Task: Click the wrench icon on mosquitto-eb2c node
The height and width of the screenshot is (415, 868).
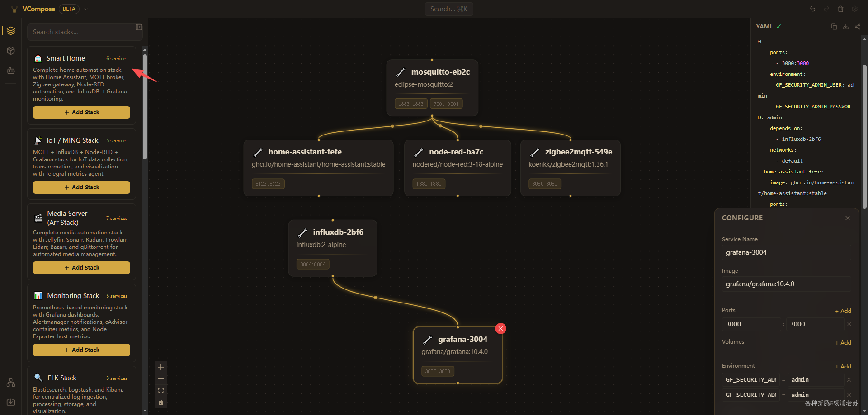Action: pos(401,72)
